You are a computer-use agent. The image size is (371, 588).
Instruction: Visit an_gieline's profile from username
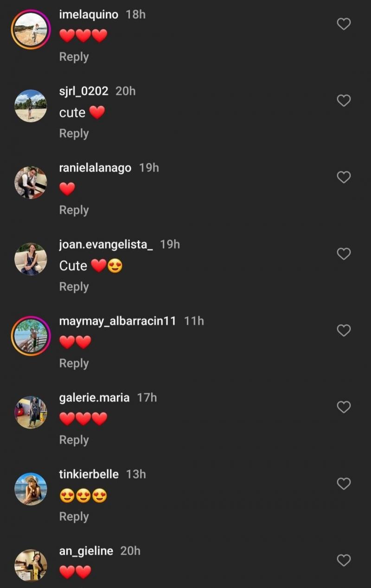[x=86, y=551]
